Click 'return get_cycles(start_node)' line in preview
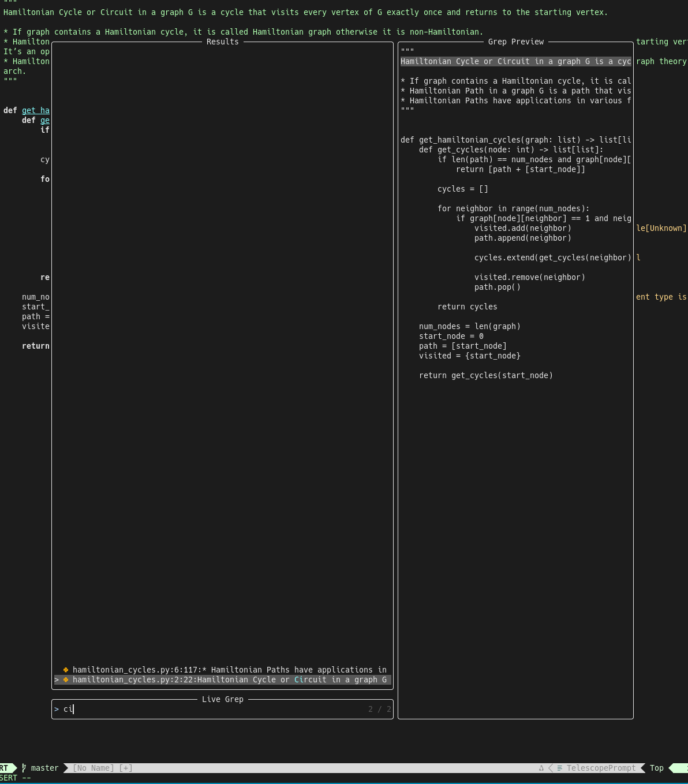688x784 pixels. click(485, 375)
